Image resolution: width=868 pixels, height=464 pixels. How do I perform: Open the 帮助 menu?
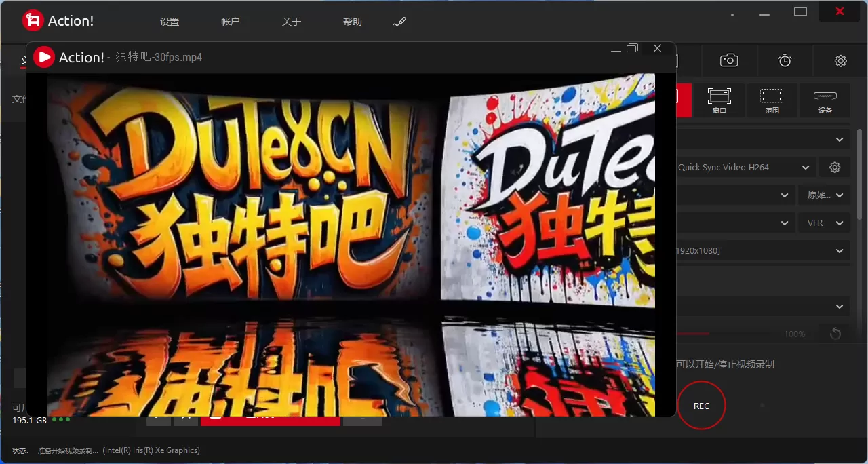click(x=353, y=22)
